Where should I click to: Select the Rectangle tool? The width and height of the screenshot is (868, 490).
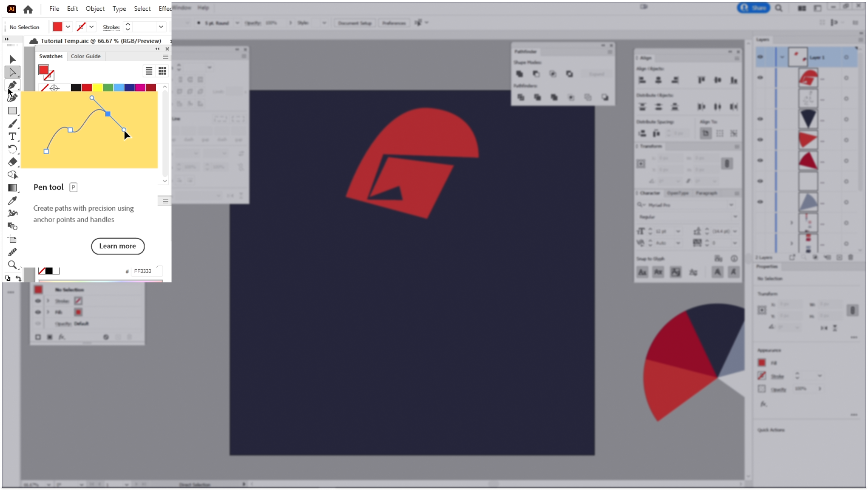[13, 110]
